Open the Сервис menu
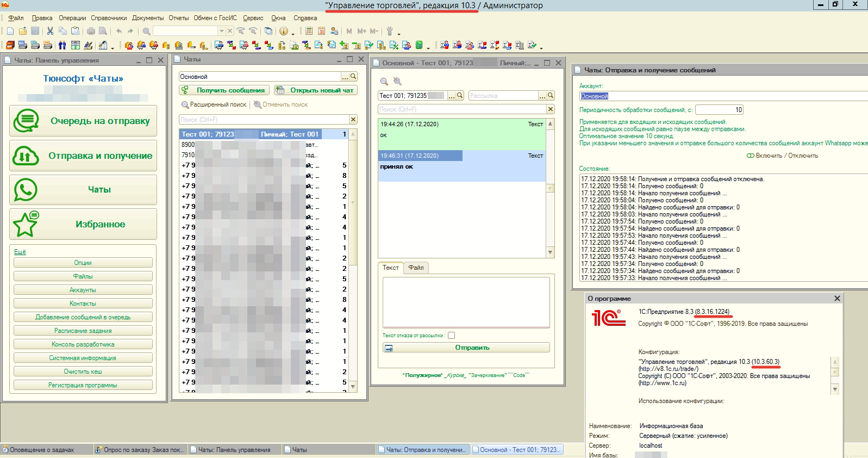868x458 pixels. tap(253, 18)
